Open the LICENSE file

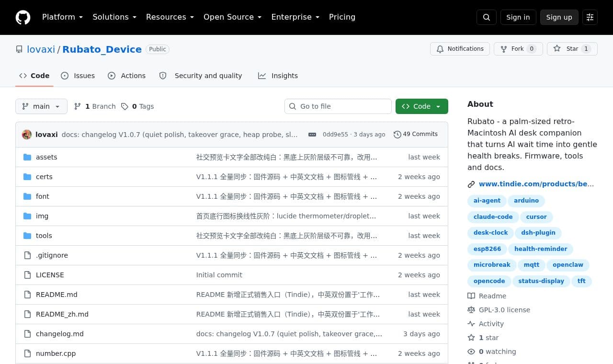[x=50, y=275]
